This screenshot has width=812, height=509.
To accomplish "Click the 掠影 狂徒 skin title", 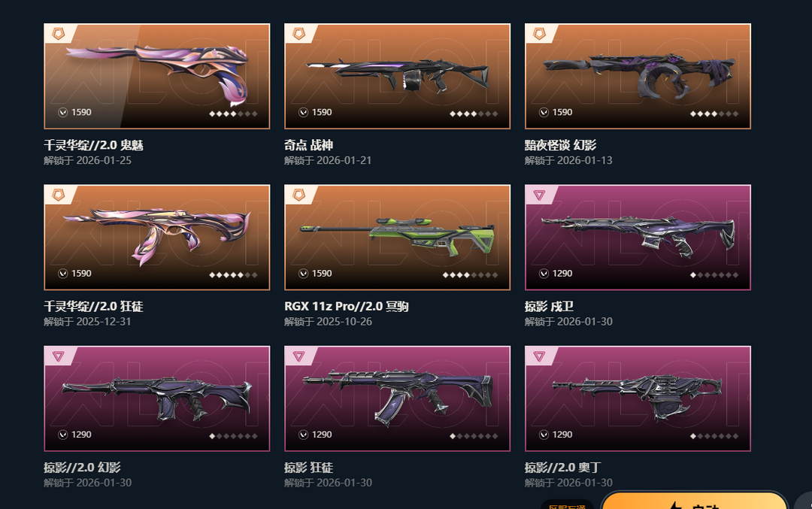I will [309, 468].
